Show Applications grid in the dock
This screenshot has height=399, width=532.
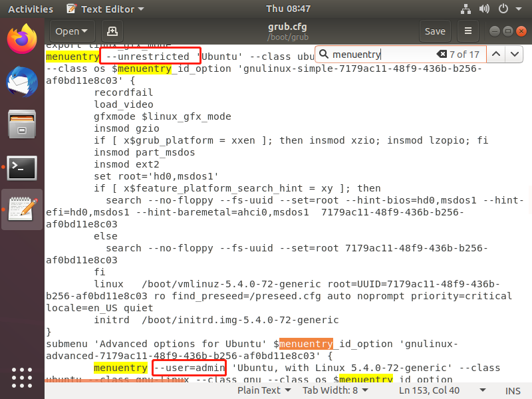[x=22, y=378]
